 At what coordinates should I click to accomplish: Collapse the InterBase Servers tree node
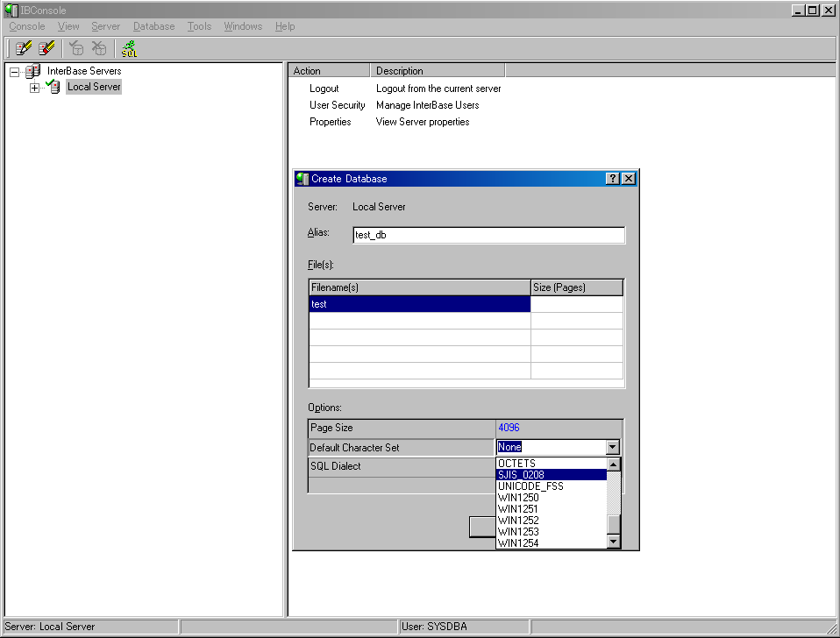click(x=14, y=71)
